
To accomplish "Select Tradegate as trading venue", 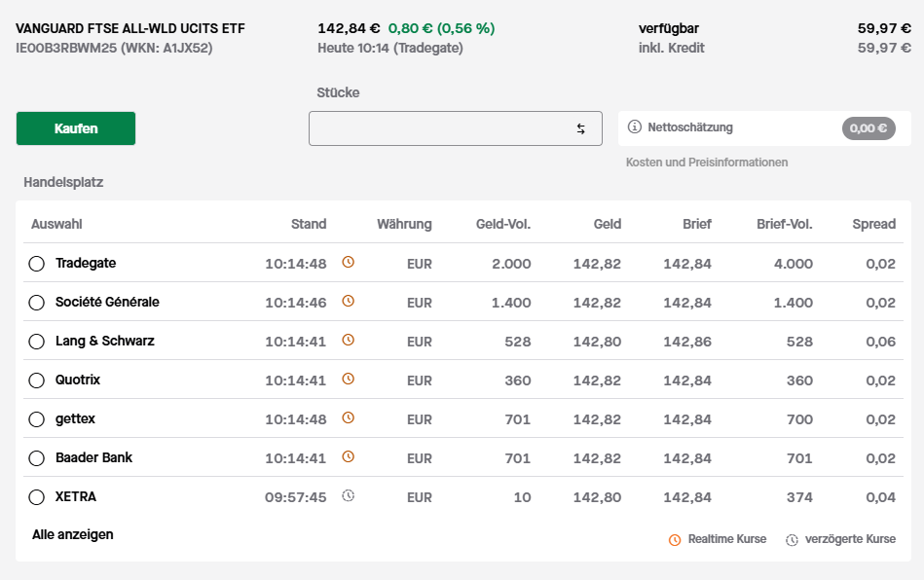I will point(37,263).
